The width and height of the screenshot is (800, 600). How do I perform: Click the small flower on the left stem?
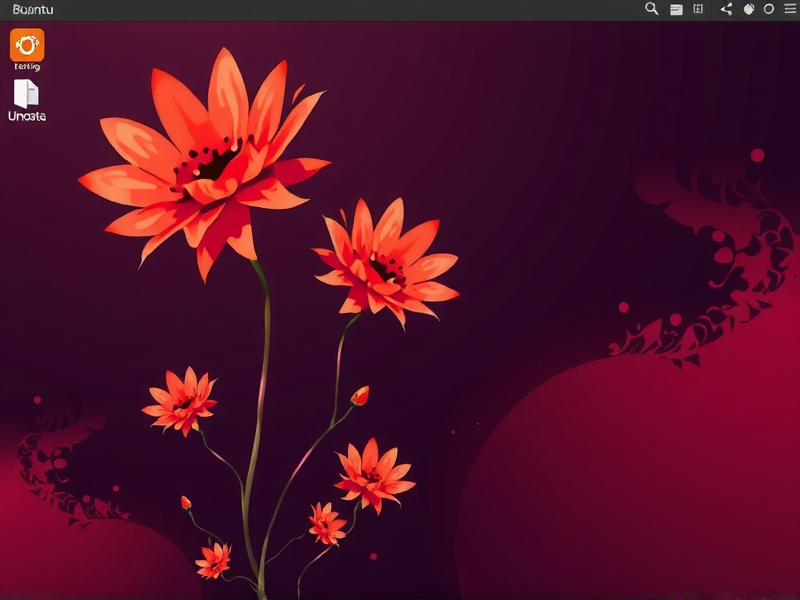pyautogui.click(x=181, y=400)
